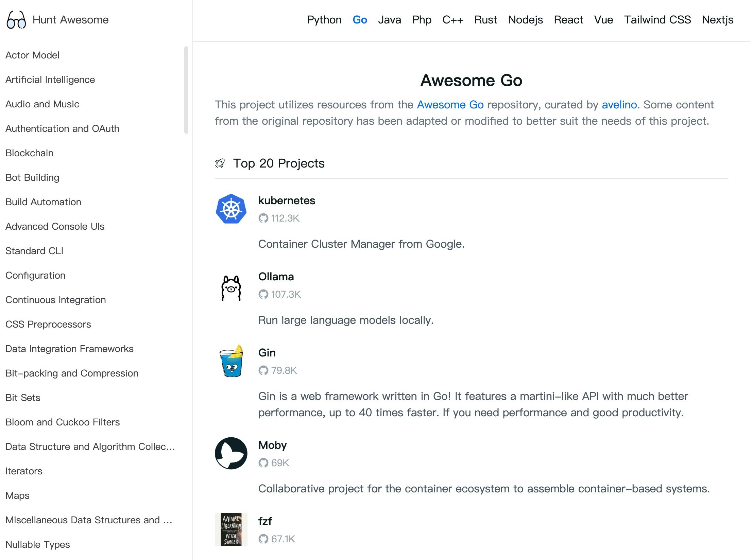Viewport: 752px width, 560px height.
Task: Open the Rust language tab
Action: point(485,20)
